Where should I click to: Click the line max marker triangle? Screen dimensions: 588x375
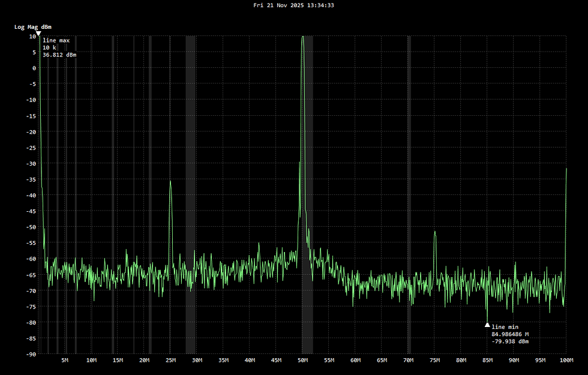38,34
